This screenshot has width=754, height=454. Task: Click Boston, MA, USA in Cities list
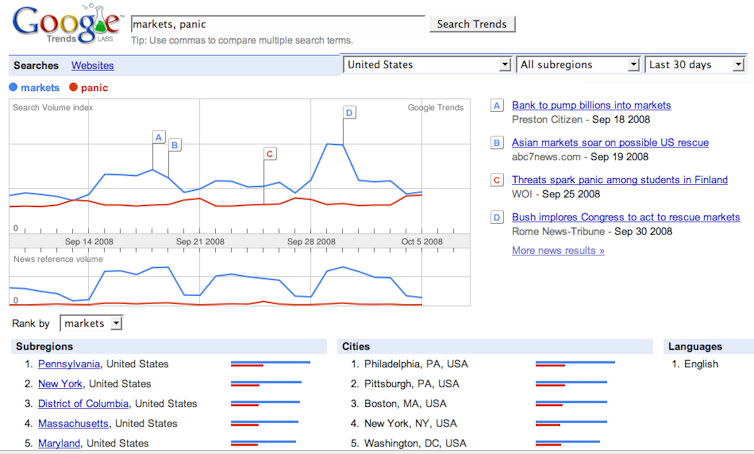click(x=405, y=404)
